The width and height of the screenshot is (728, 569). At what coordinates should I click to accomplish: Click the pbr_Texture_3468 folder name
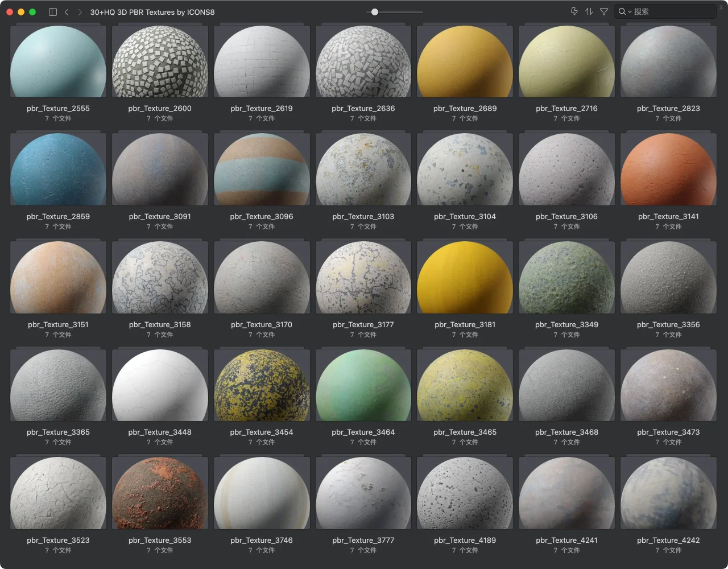pyautogui.click(x=566, y=432)
